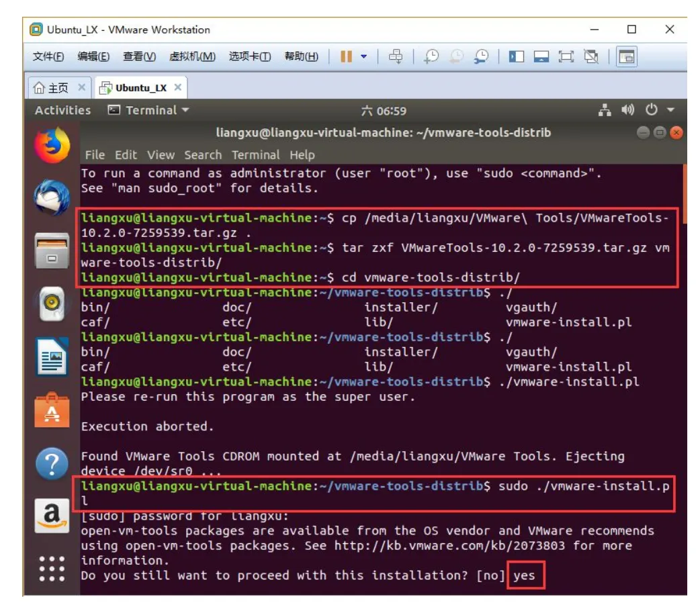This screenshot has width=700, height=607.
Task: Open the terminal's Terminal menu
Action: (x=255, y=155)
